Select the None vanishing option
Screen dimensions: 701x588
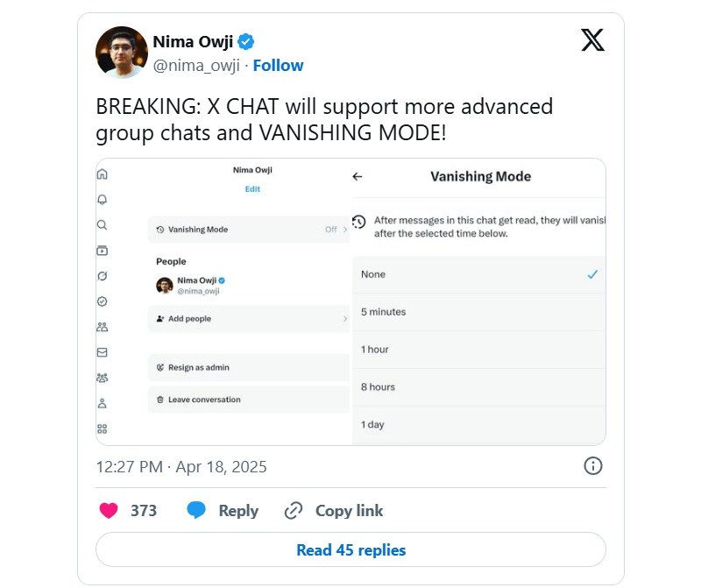tap(478, 274)
